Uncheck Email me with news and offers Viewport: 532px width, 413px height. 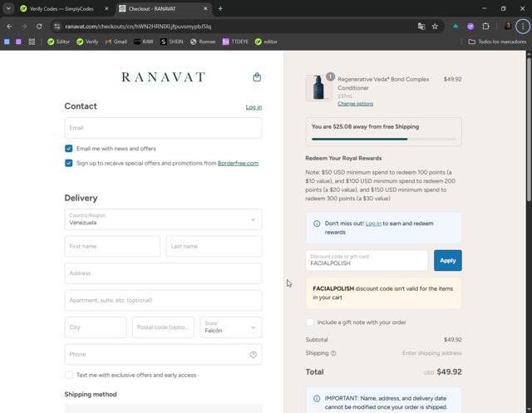click(68, 149)
